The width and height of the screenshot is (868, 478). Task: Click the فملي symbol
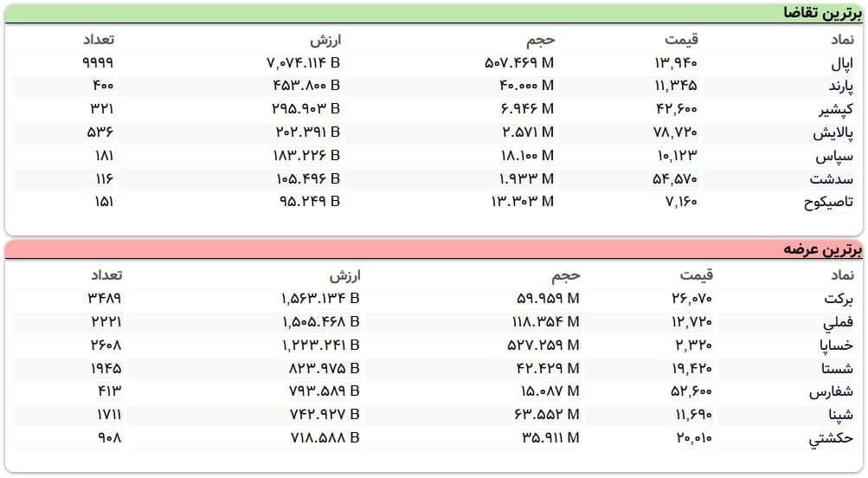coord(839,322)
